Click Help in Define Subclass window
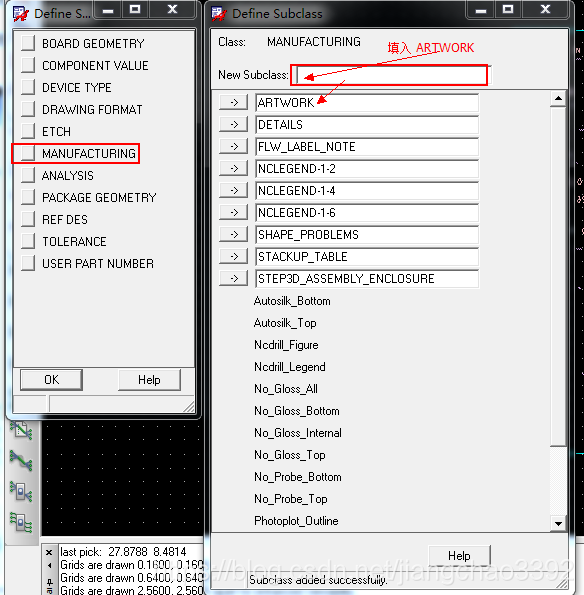 point(459,556)
